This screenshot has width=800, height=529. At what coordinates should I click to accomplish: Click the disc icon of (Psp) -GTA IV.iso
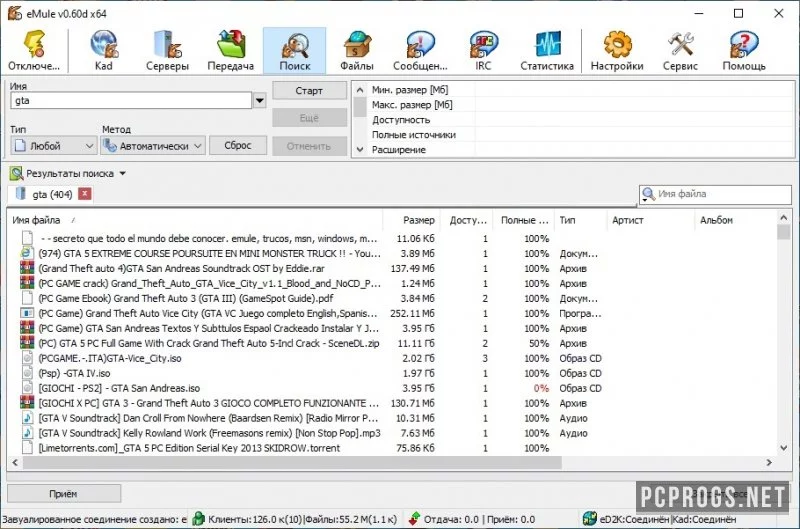[x=27, y=373]
